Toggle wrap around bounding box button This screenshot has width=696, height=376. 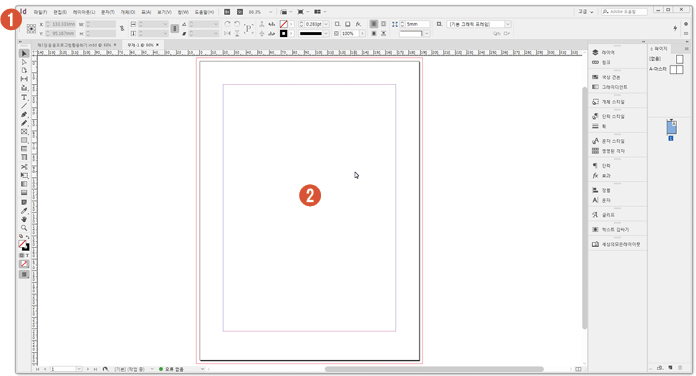384,24
